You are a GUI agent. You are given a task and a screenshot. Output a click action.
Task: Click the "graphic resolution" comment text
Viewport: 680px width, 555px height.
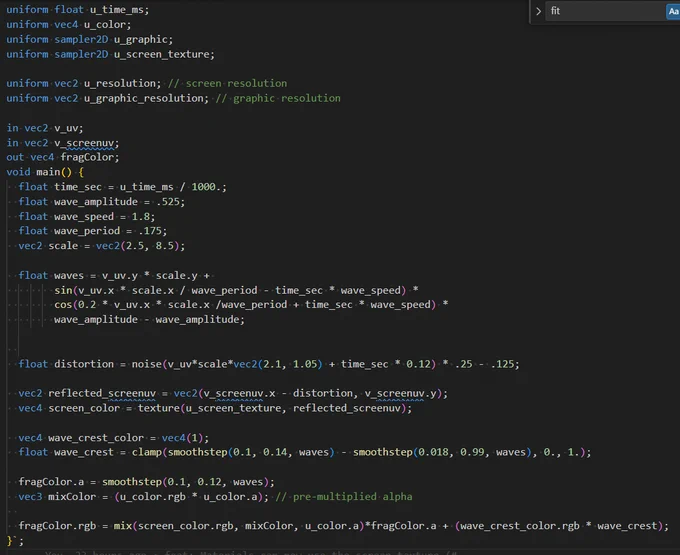[x=278, y=98]
